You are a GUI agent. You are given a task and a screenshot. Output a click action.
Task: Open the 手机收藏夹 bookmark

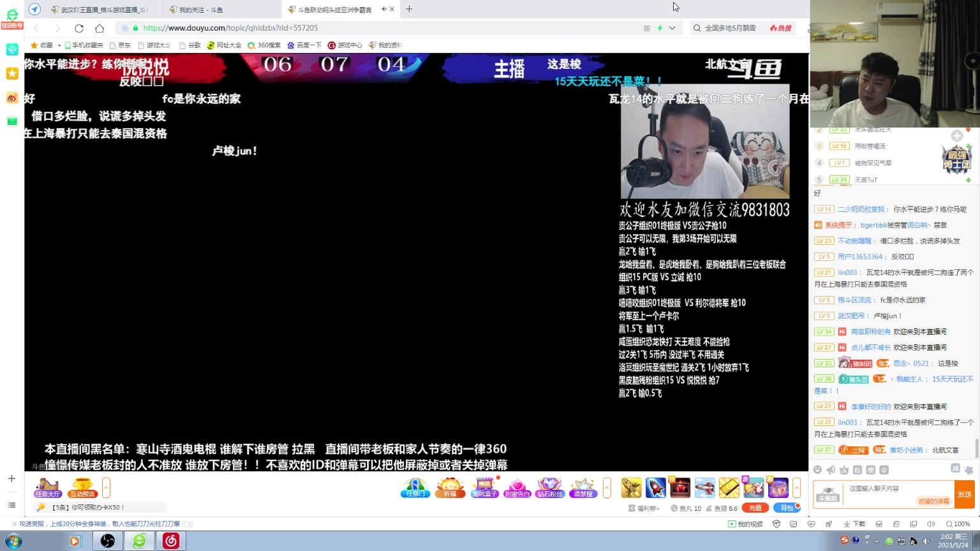click(x=84, y=45)
